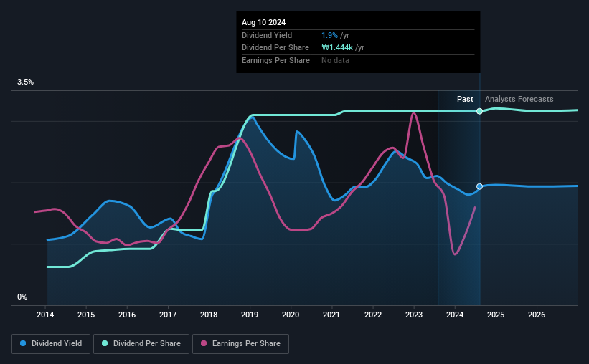
Task: Click the 2014 x-axis label
Action: [x=45, y=315]
